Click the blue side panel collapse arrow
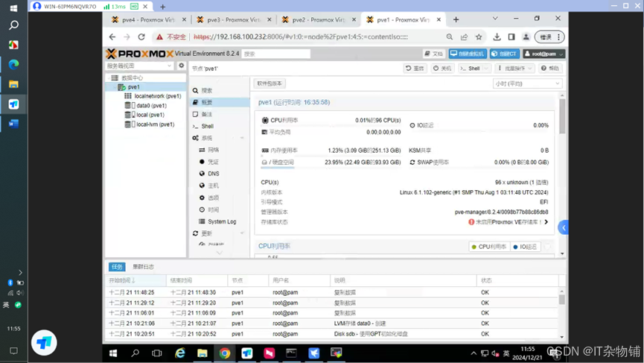Image resolution: width=644 pixels, height=363 pixels. (x=564, y=227)
